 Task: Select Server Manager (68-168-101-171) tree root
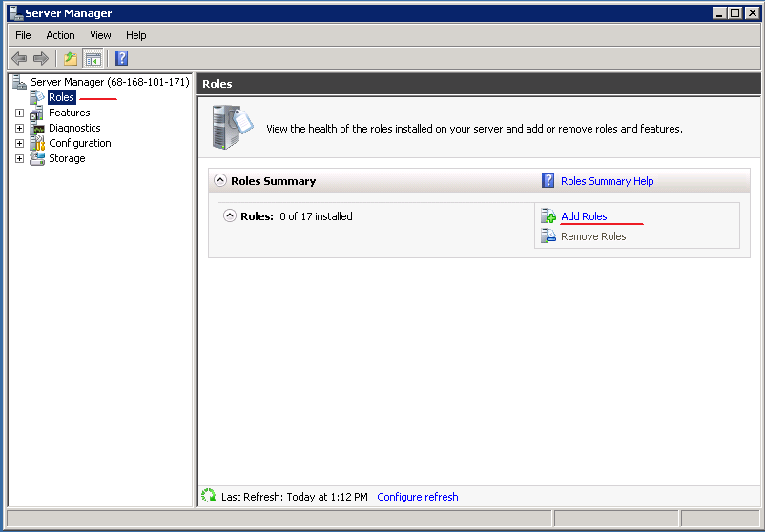[110, 82]
